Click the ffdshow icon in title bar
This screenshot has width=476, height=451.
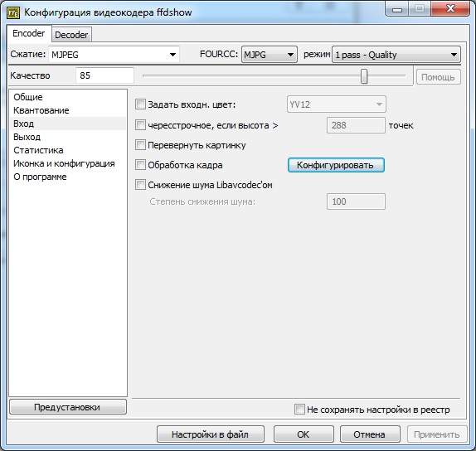[x=13, y=12]
